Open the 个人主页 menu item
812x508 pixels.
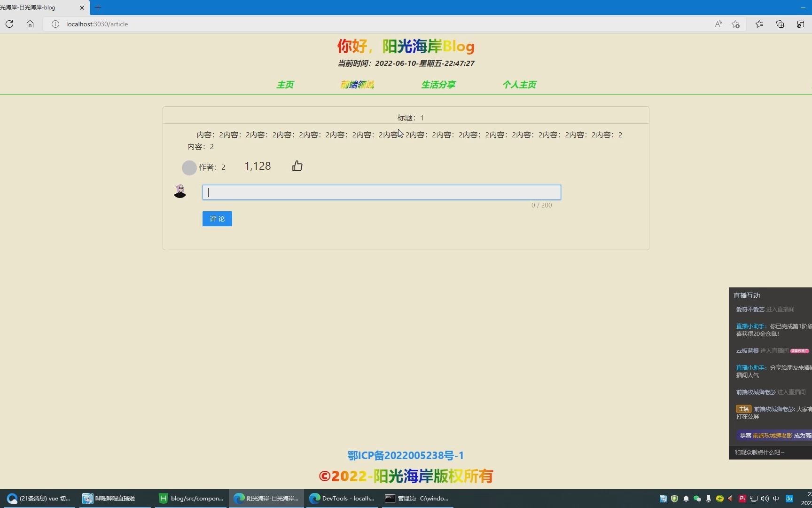pyautogui.click(x=519, y=85)
